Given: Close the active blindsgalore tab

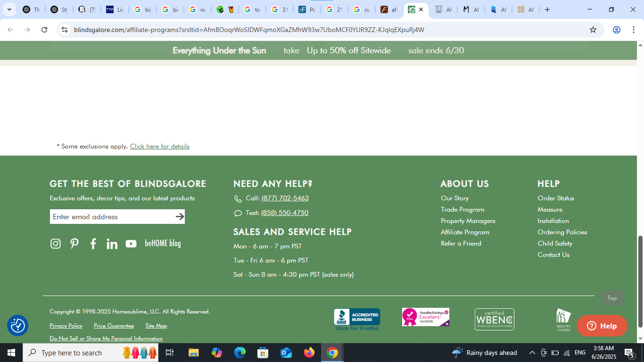Looking at the screenshot, I should [x=421, y=9].
